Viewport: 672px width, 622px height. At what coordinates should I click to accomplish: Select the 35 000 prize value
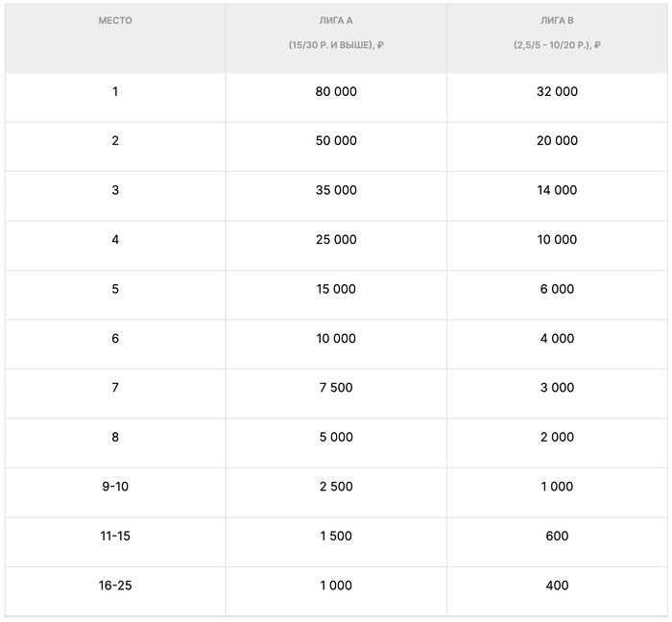336,190
